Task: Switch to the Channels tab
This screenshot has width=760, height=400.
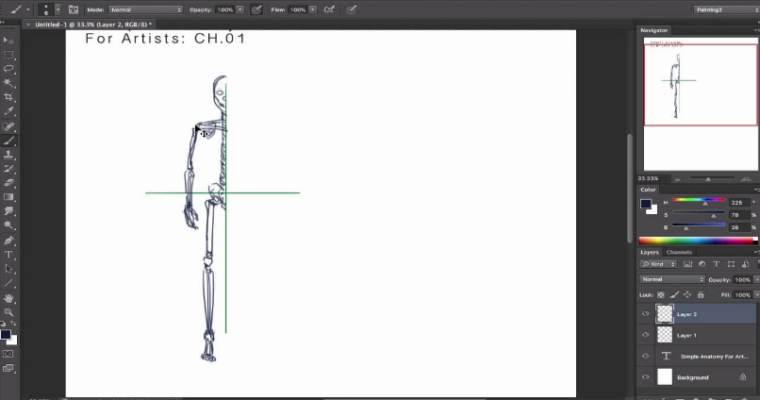Action: point(679,252)
